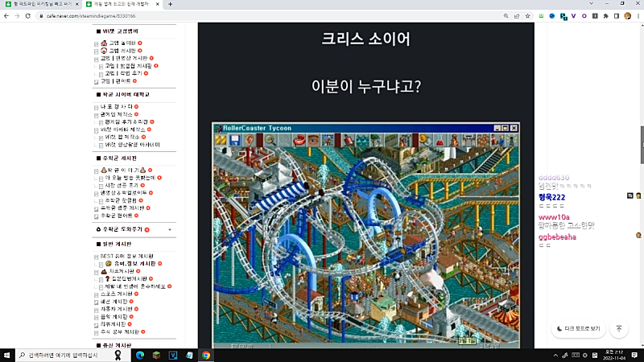644x362 pixels.
Task: Open the 자동차 게시판 link
Action: tap(117, 309)
